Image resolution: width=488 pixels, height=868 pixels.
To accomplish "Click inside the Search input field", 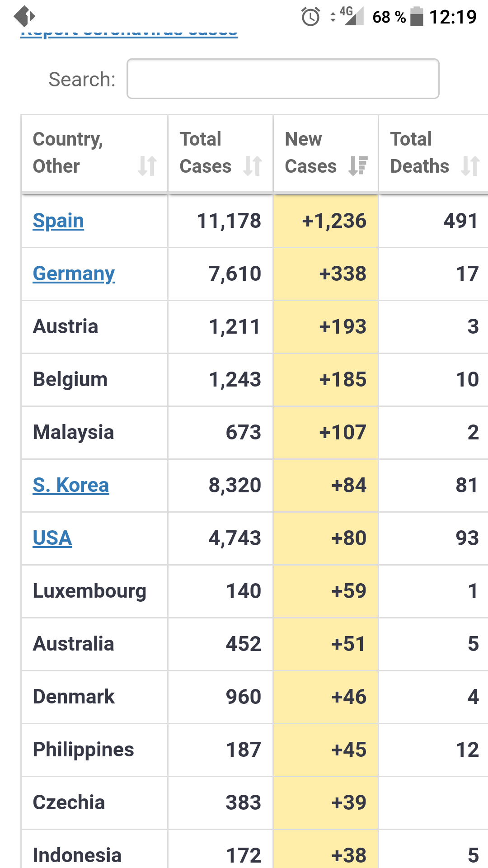I will [283, 79].
